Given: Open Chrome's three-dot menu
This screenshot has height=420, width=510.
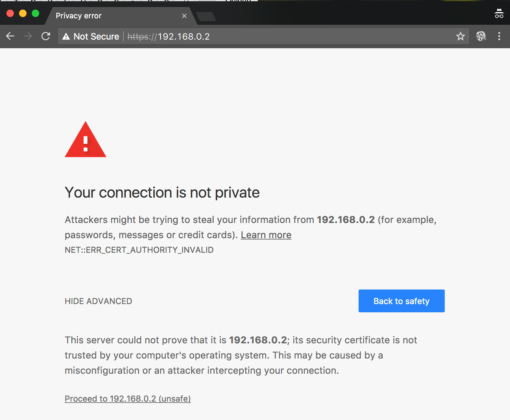Looking at the screenshot, I should tap(499, 36).
